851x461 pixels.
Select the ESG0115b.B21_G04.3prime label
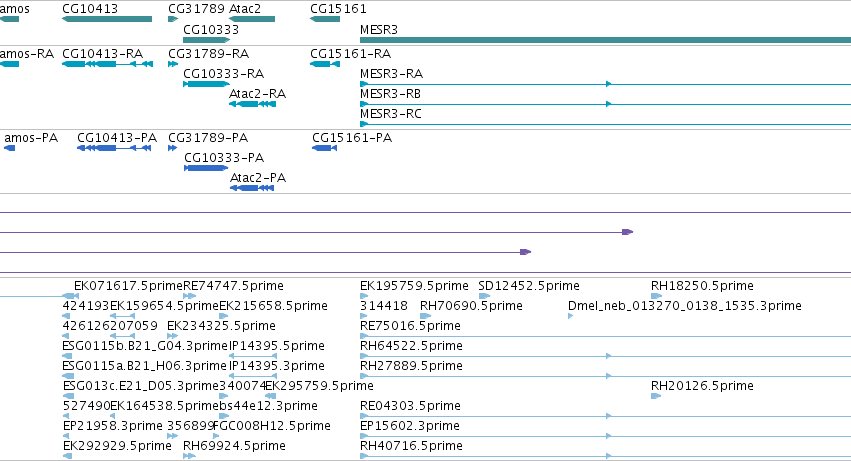coord(145,346)
